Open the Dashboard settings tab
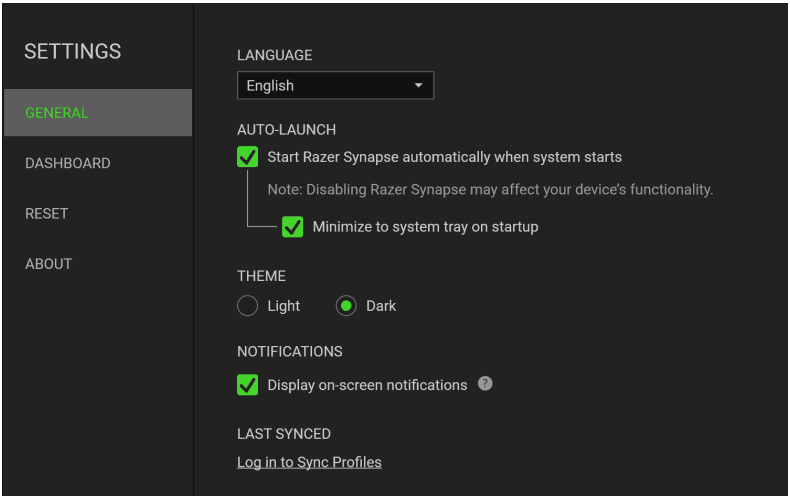The width and height of the screenshot is (790, 496). pos(67,163)
